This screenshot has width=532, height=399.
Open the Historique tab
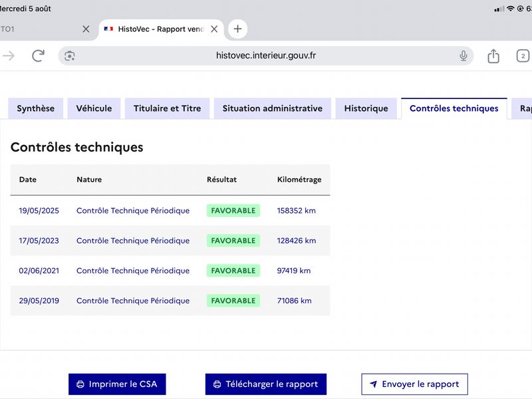366,108
